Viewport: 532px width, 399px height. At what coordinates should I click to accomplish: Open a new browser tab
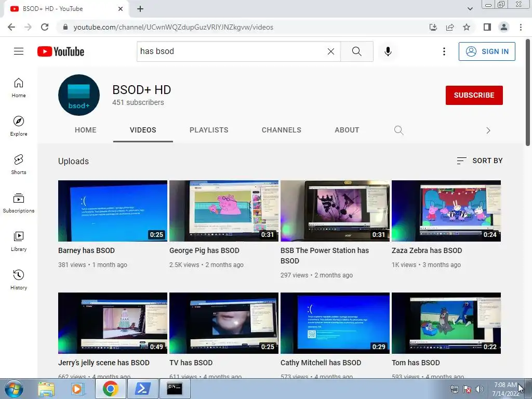pyautogui.click(x=140, y=9)
